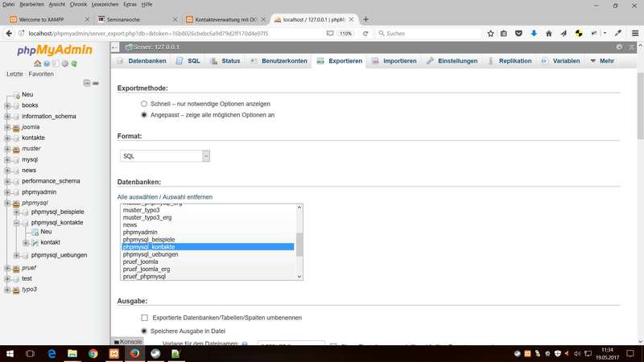Open new browser tab with plus

click(x=365, y=19)
